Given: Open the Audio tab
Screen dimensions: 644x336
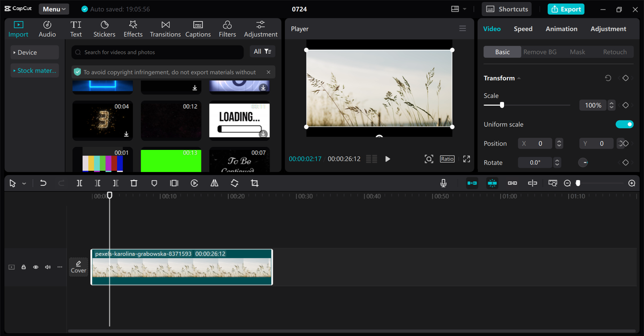Looking at the screenshot, I should [x=47, y=29].
